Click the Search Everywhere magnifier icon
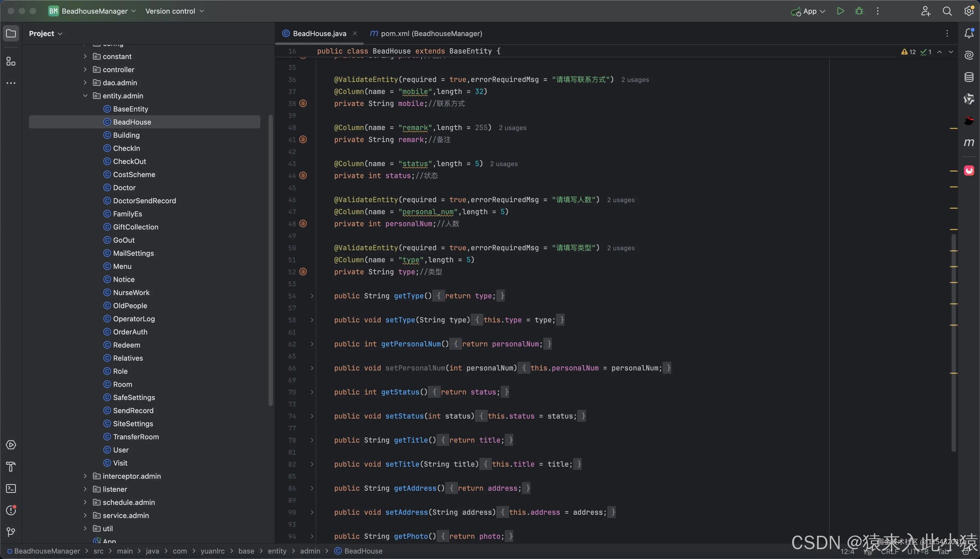The height and width of the screenshot is (559, 980). [947, 11]
